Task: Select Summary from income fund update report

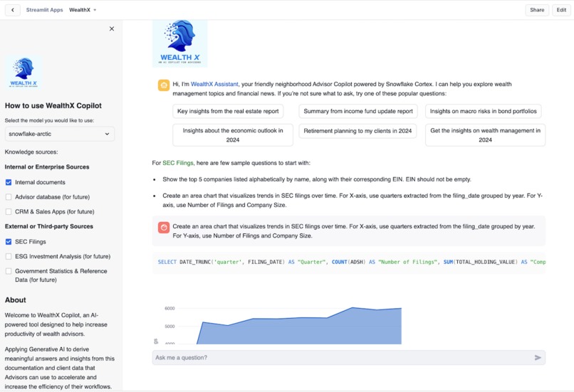Action: [x=358, y=111]
